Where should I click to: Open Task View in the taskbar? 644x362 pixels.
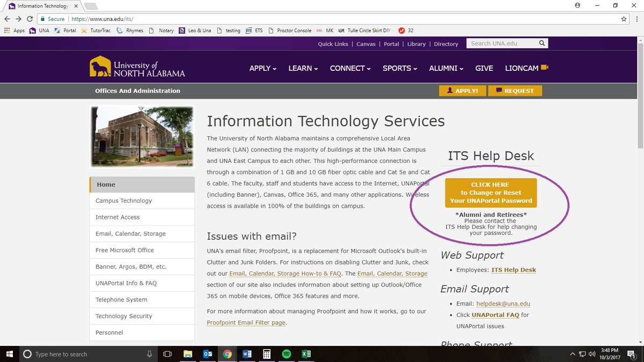pos(167,354)
